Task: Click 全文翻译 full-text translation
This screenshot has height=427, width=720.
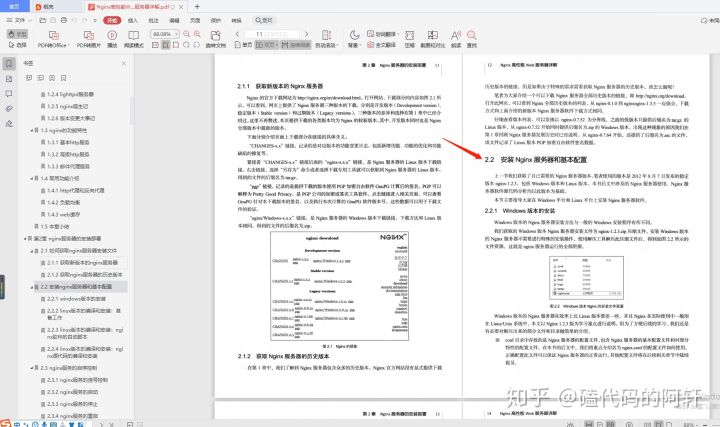Action: (381, 45)
